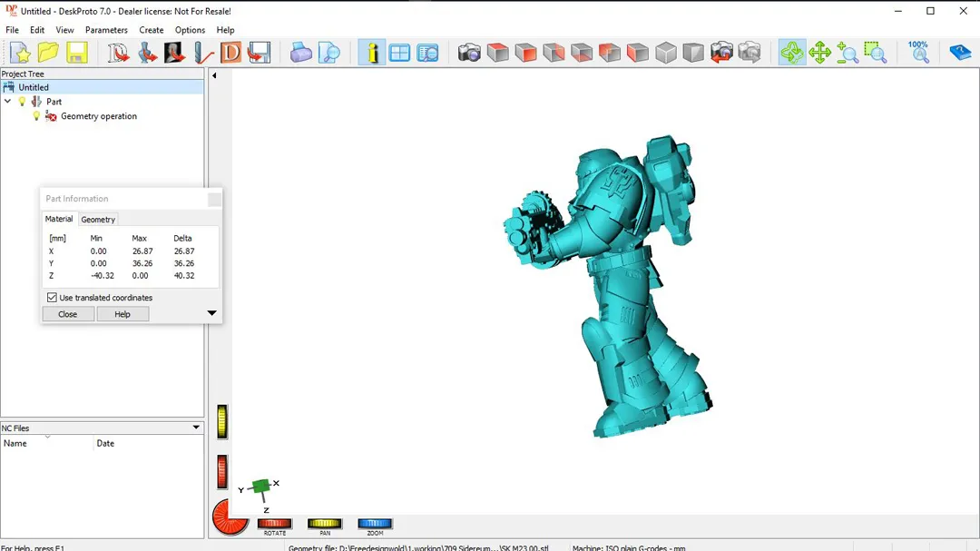The height and width of the screenshot is (551, 980).
Task: Click the first camera icon before the cubes
Action: 469,53
